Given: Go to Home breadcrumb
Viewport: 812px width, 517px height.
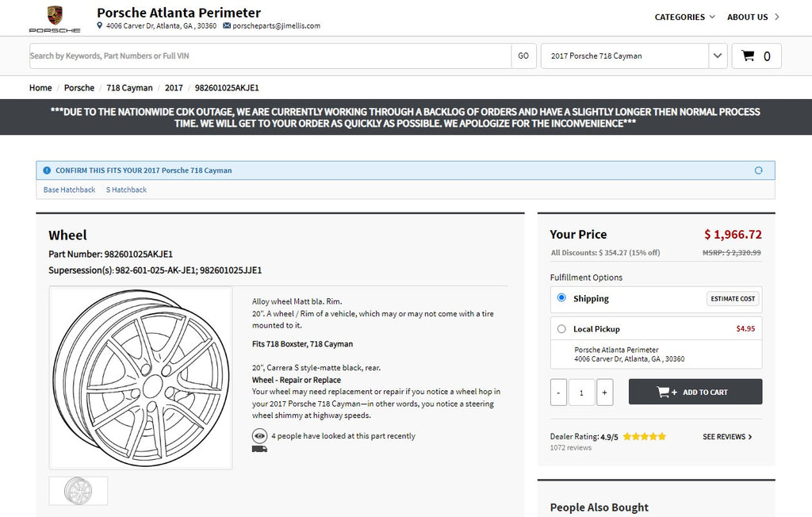Looking at the screenshot, I should point(40,88).
